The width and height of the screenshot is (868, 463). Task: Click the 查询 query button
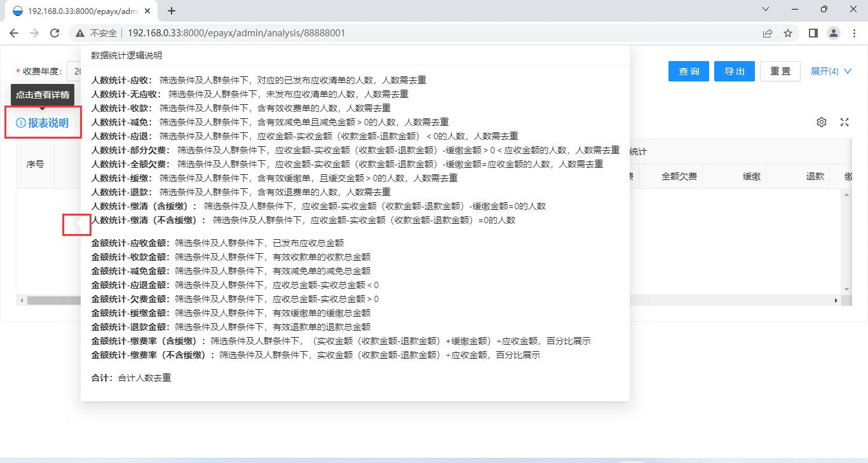[x=688, y=71]
